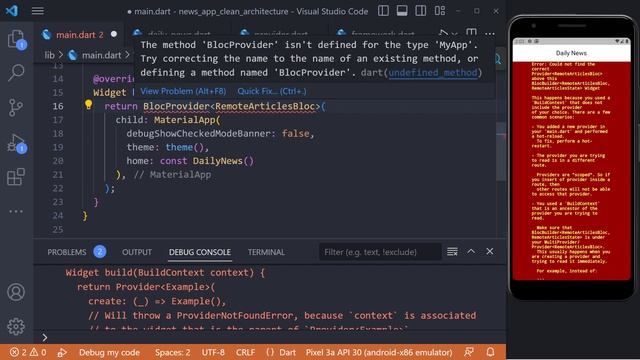Image resolution: width=640 pixels, height=360 pixels.
Task: Click the Run or Debug icon in editor toolbar
Action: 444,33
